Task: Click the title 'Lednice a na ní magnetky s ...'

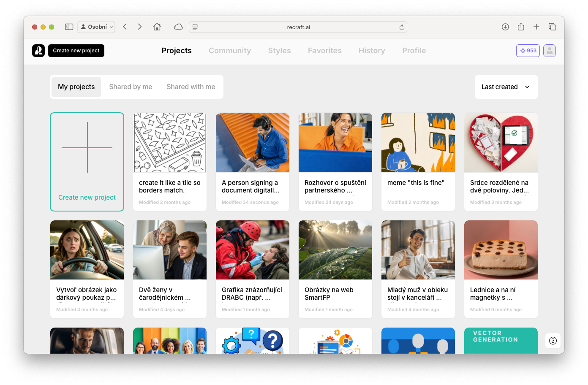Action: [x=493, y=294]
